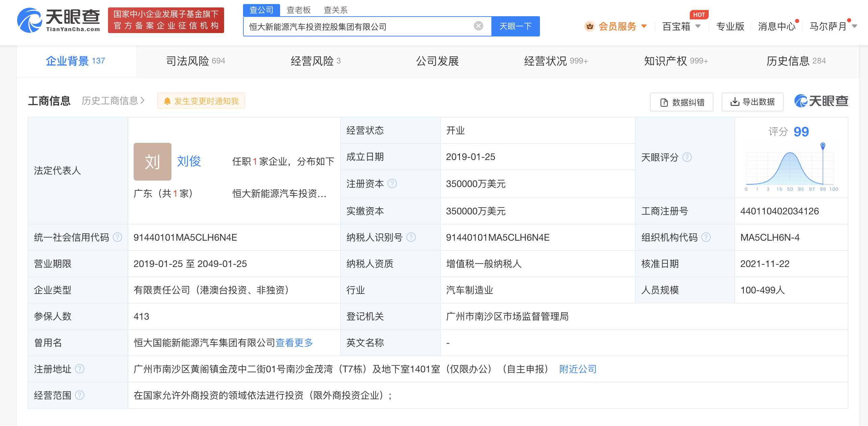Image resolution: width=868 pixels, height=426 pixels.
Task: Click the 增值税一般纳税人 value
Action: pyautogui.click(x=484, y=263)
